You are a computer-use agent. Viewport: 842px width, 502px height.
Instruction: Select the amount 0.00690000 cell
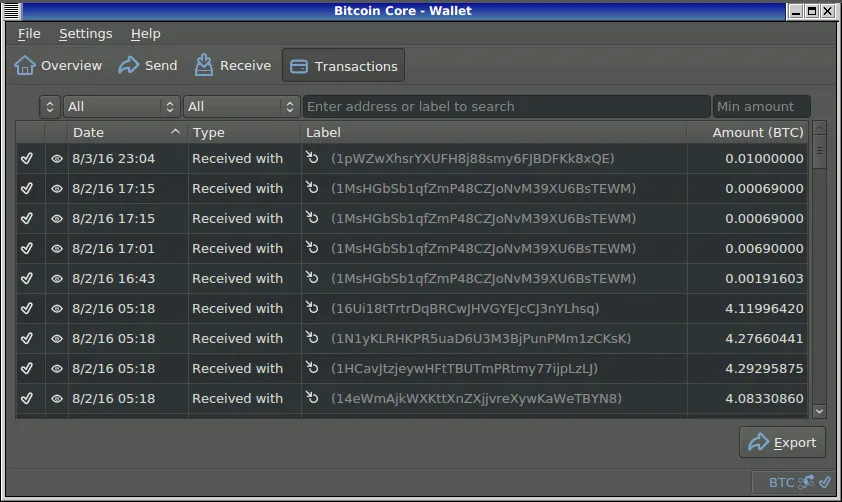click(747, 249)
